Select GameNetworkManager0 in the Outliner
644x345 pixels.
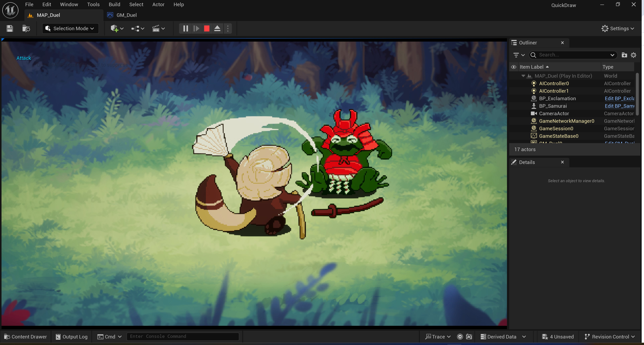[x=566, y=121]
